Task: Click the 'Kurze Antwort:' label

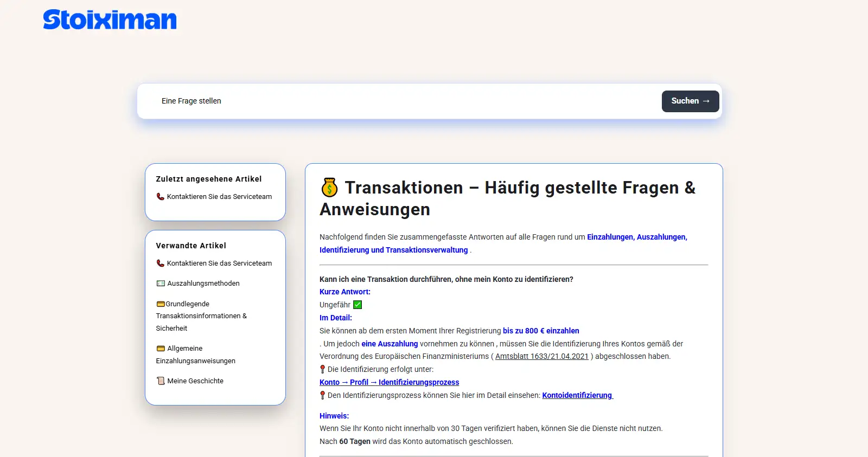Action: pyautogui.click(x=345, y=292)
